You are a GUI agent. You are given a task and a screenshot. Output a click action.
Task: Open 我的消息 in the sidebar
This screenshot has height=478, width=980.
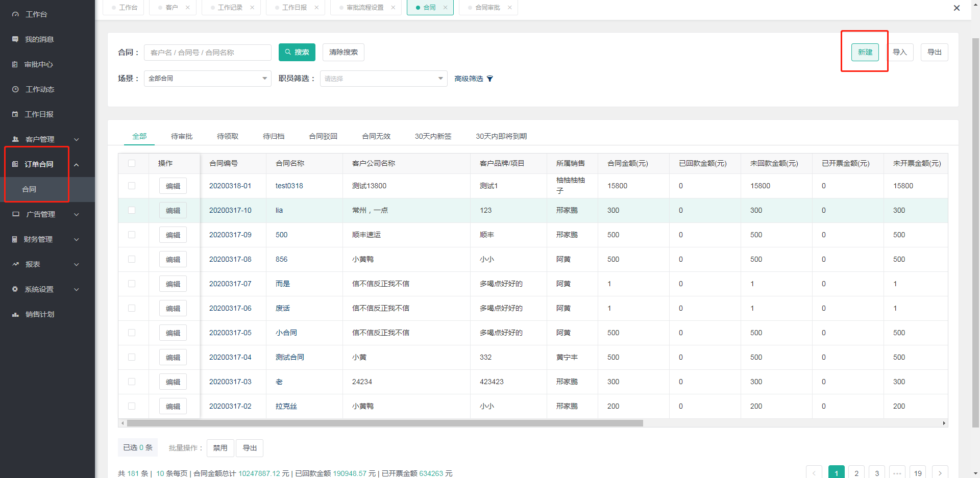click(39, 39)
